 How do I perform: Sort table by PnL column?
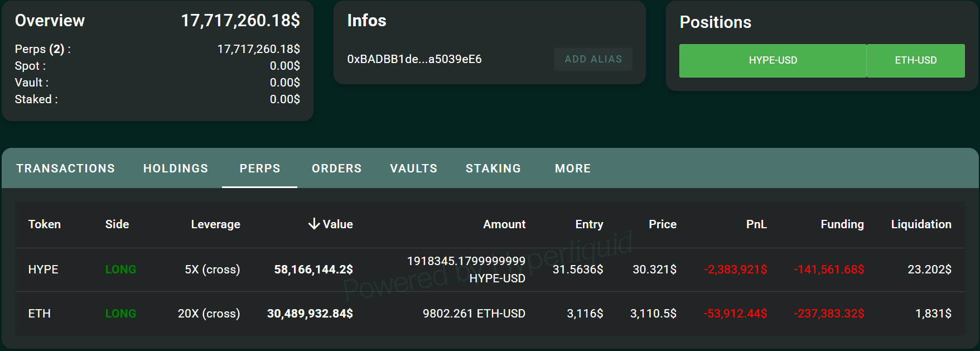coord(756,224)
